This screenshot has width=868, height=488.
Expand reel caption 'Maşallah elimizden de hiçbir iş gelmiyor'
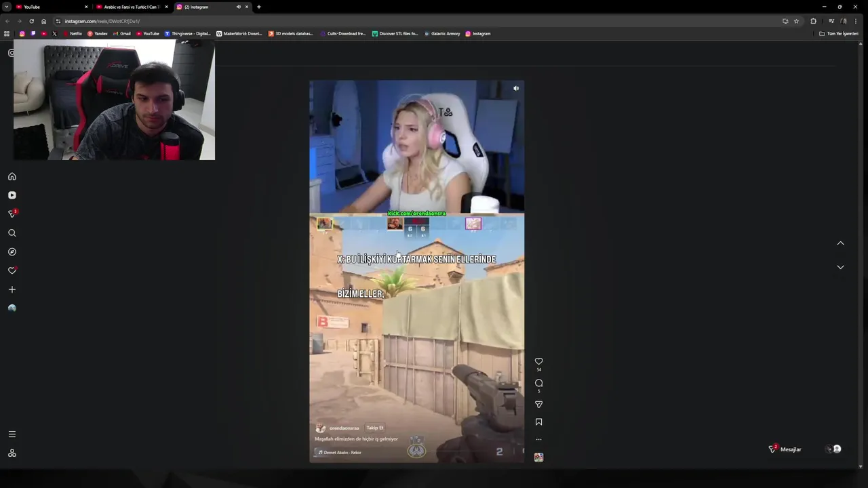[356, 439]
